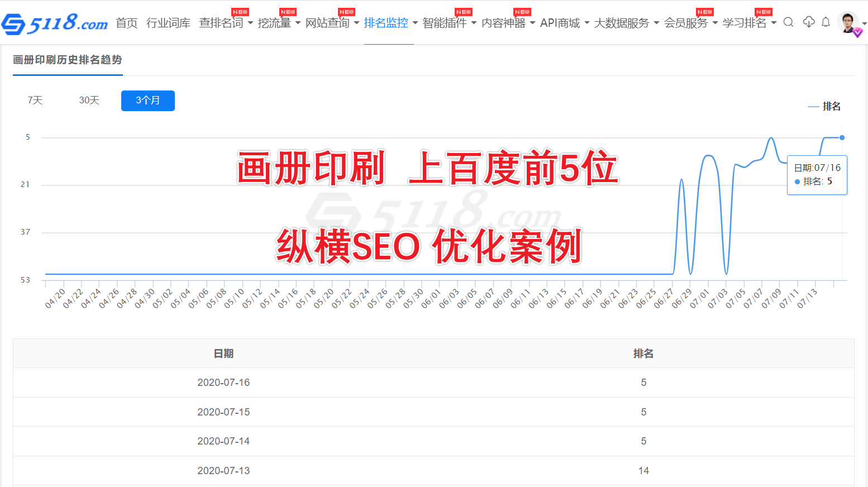Image resolution: width=868 pixels, height=487 pixels.
Task: Click the 5118.com logo
Action: point(55,23)
